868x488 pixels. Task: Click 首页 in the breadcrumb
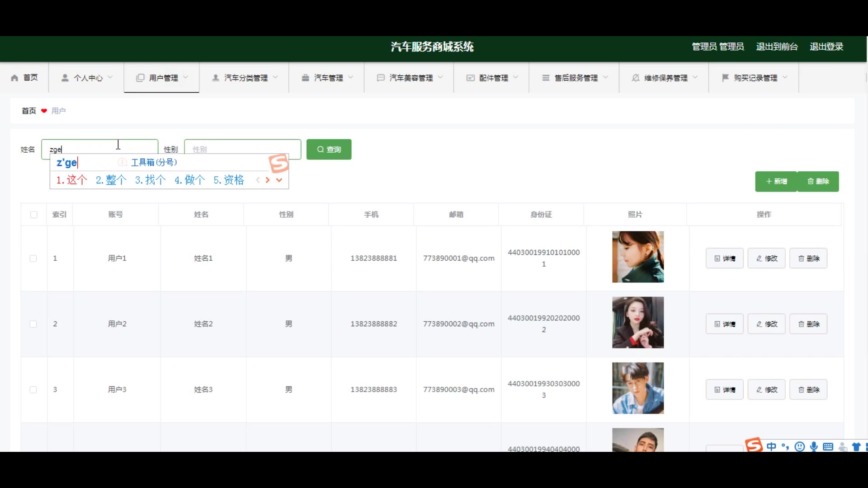29,111
